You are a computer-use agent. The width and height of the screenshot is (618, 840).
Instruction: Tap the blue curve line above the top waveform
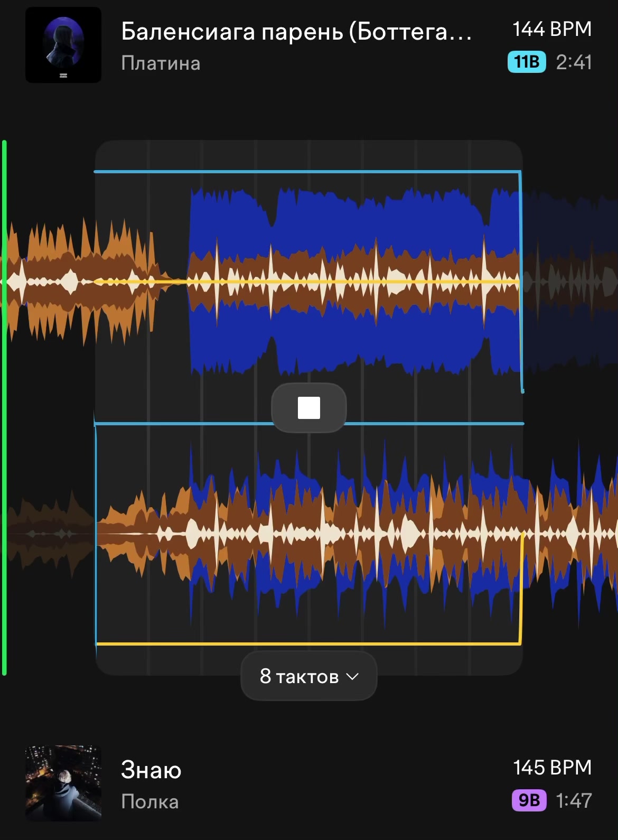click(307, 172)
